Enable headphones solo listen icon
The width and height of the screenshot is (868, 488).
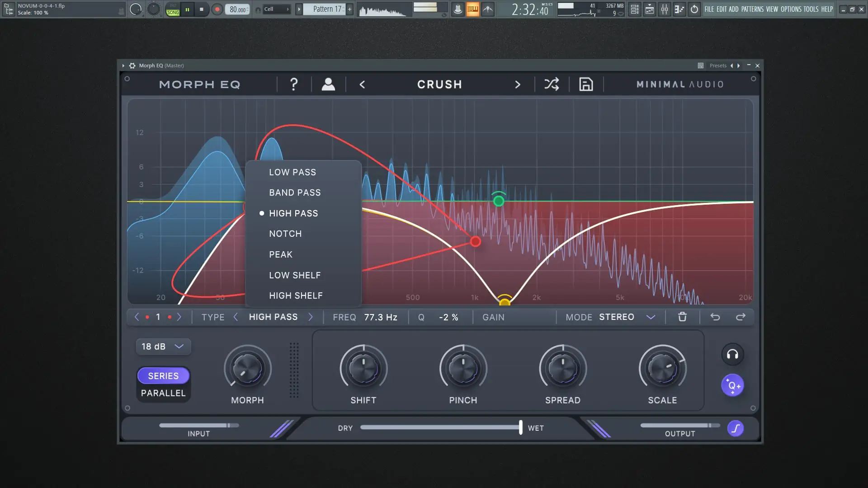click(x=732, y=355)
